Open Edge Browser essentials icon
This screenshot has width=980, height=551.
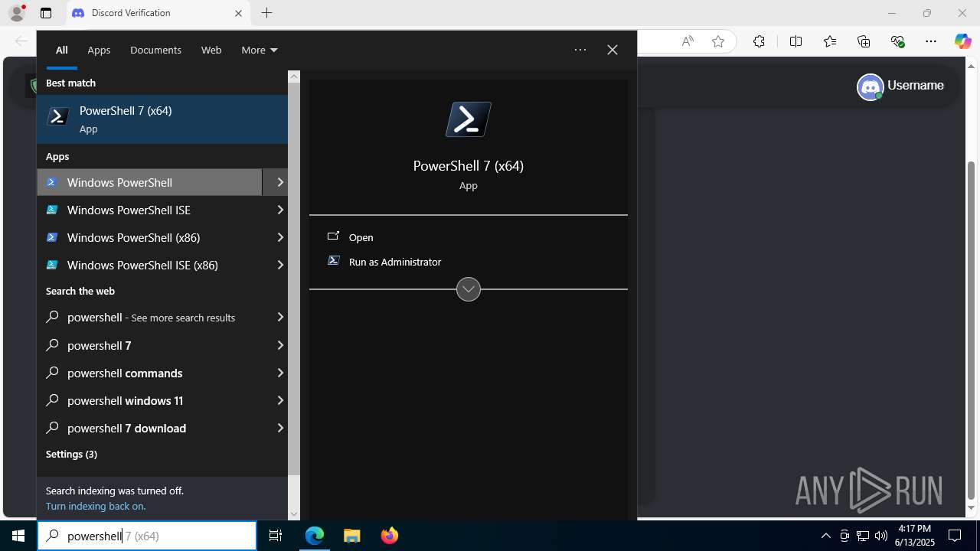tap(897, 41)
